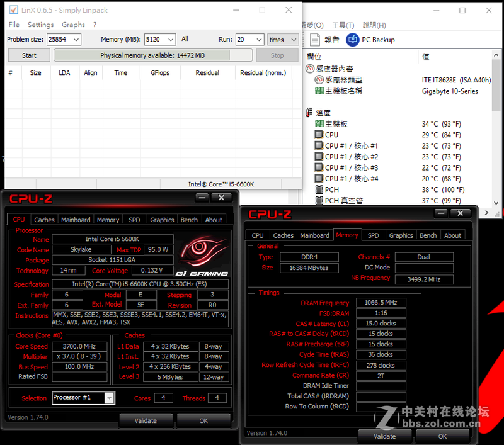Click the Start button in LinX
504x445 pixels.
[28, 55]
